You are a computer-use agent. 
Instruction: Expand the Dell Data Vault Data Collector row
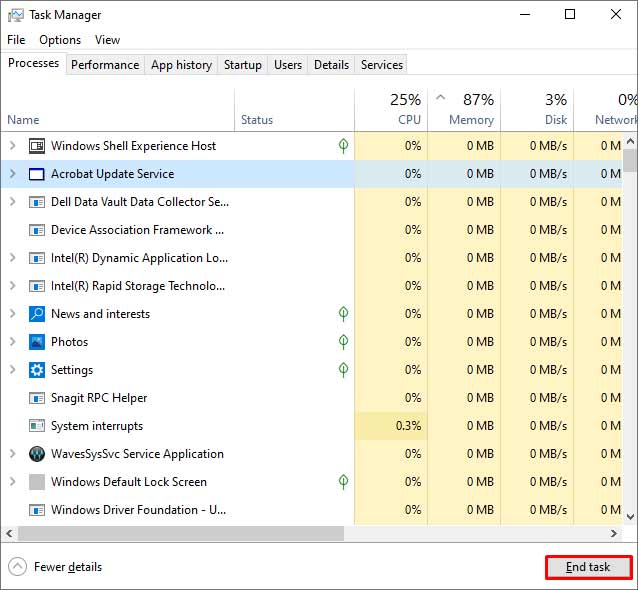13,202
